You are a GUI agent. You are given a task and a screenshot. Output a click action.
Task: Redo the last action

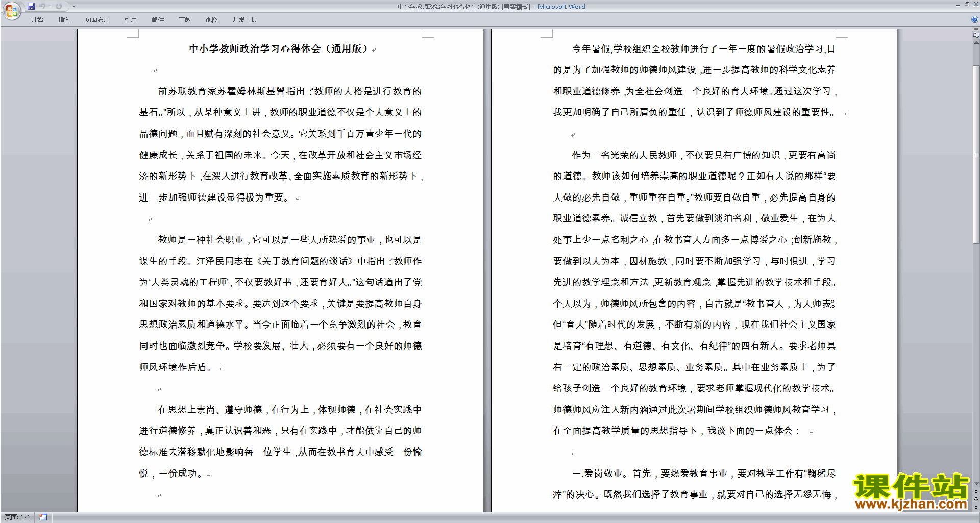(x=59, y=6)
